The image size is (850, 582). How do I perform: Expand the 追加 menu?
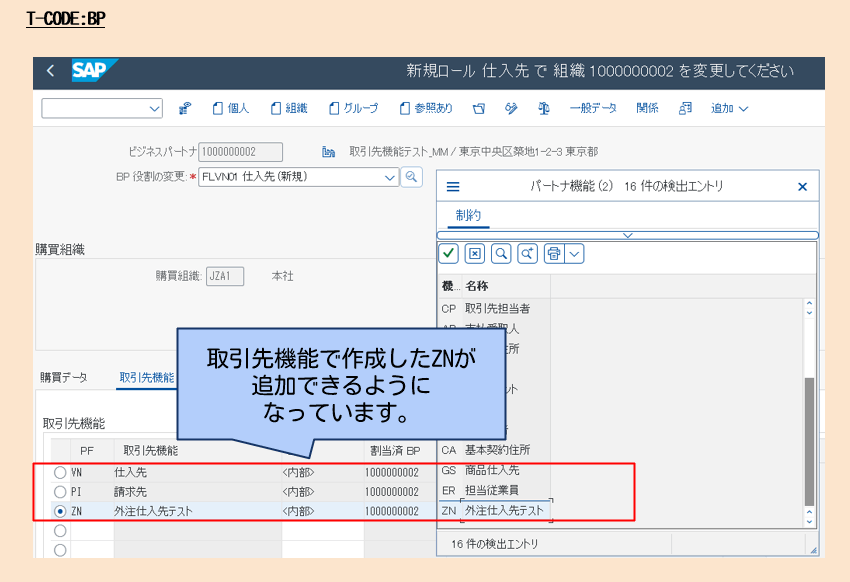click(730, 108)
